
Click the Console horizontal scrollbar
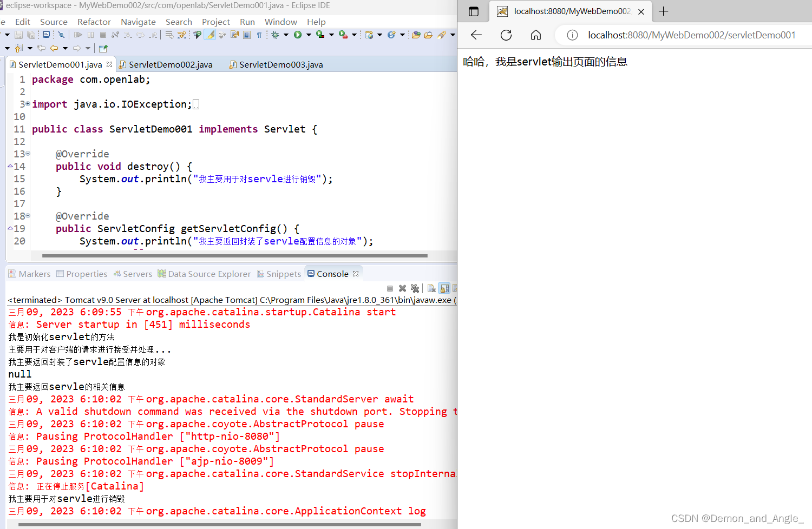coord(220,524)
